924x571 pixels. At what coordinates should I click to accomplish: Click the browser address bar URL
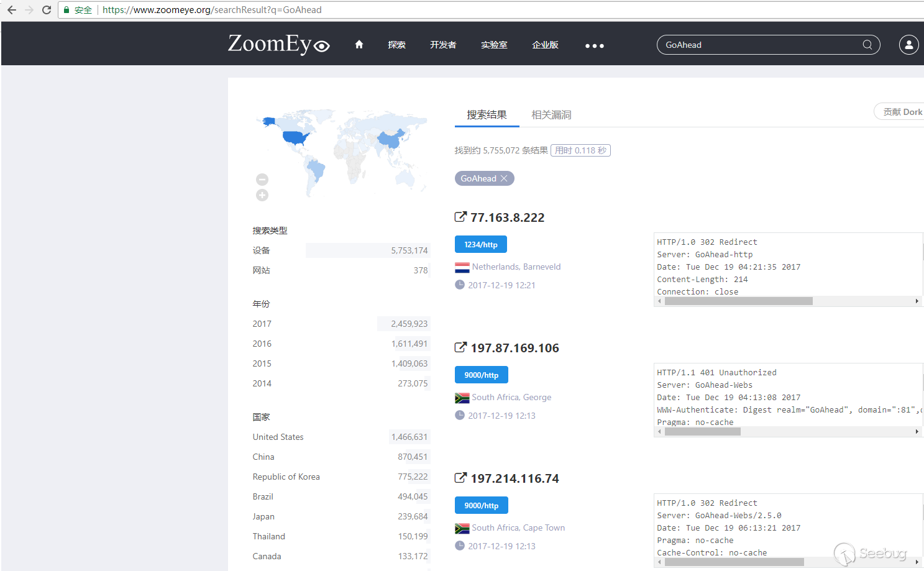click(212, 10)
